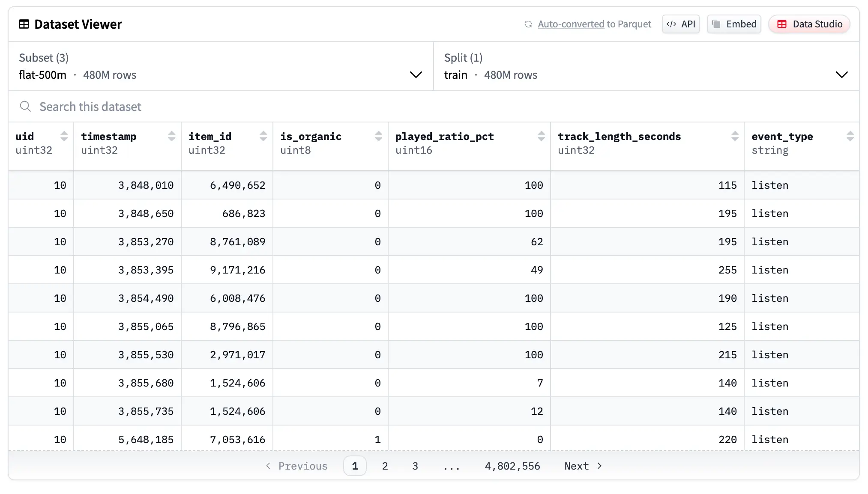Go to page 2
This screenshot has height=494, width=868.
coord(385,466)
